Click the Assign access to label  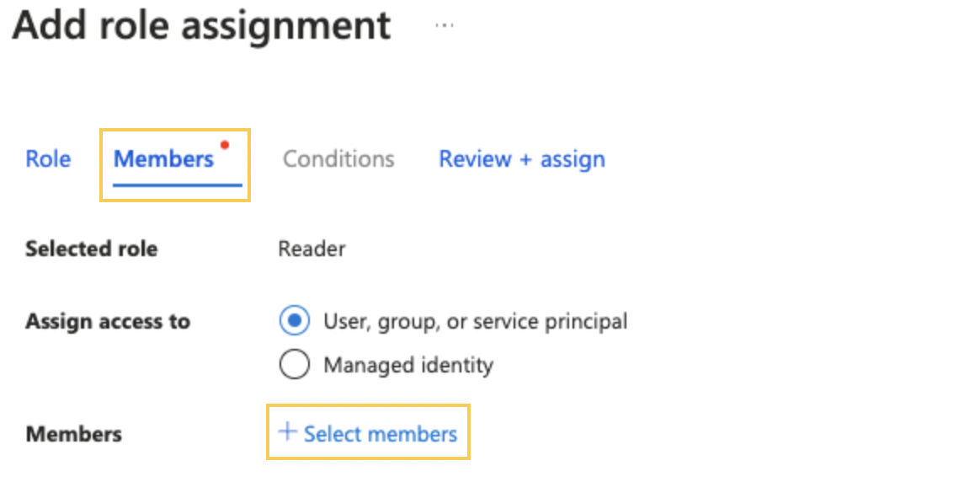click(x=108, y=322)
